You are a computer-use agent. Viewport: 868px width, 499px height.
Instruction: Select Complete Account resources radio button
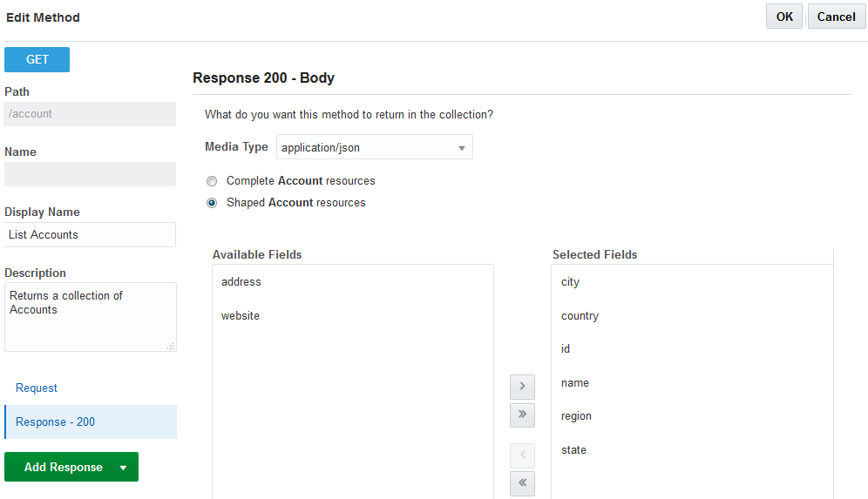(212, 182)
